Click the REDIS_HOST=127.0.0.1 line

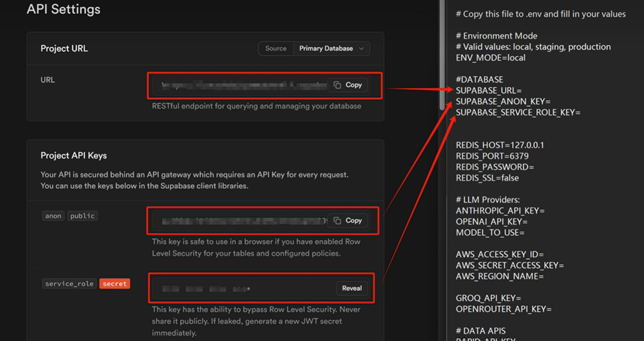point(500,145)
